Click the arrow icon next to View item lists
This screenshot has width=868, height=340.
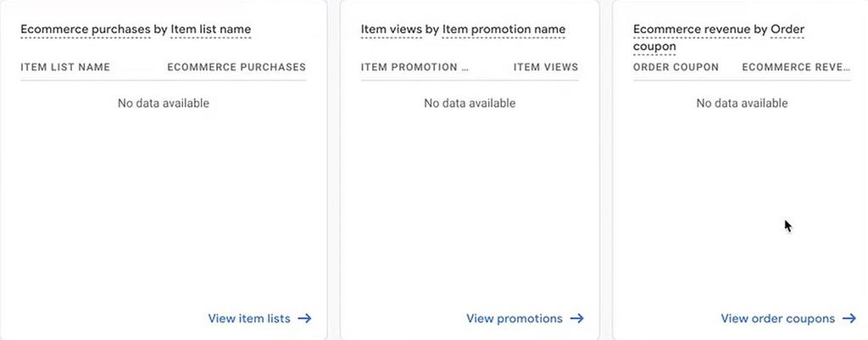tap(304, 319)
